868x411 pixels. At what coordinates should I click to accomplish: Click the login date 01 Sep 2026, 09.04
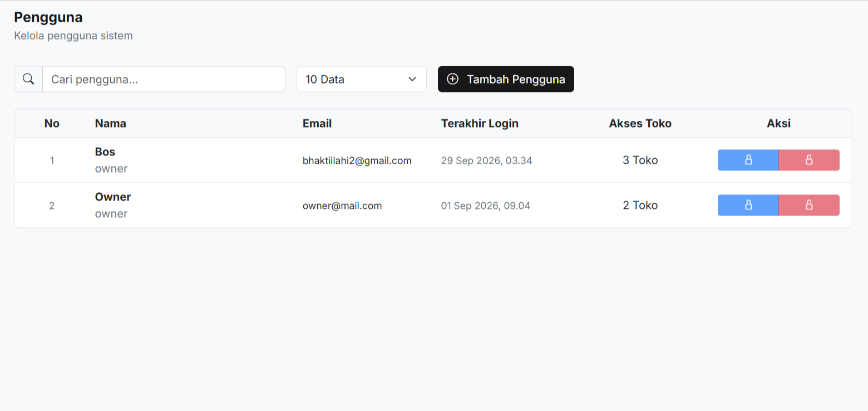click(x=486, y=205)
